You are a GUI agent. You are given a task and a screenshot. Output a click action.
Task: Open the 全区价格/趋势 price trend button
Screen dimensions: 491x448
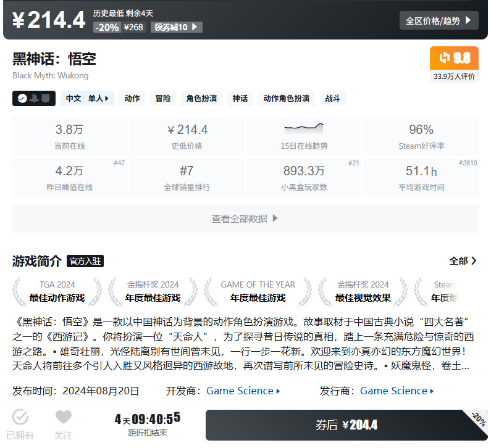pos(439,20)
